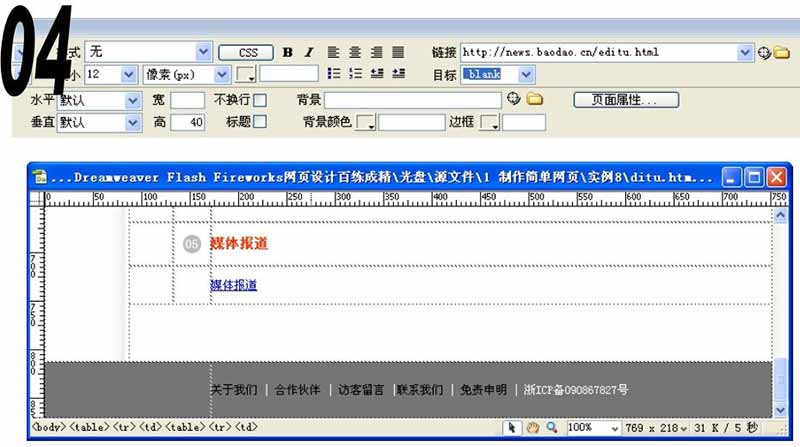Click the CSS button
The height and width of the screenshot is (447, 800).
246,53
